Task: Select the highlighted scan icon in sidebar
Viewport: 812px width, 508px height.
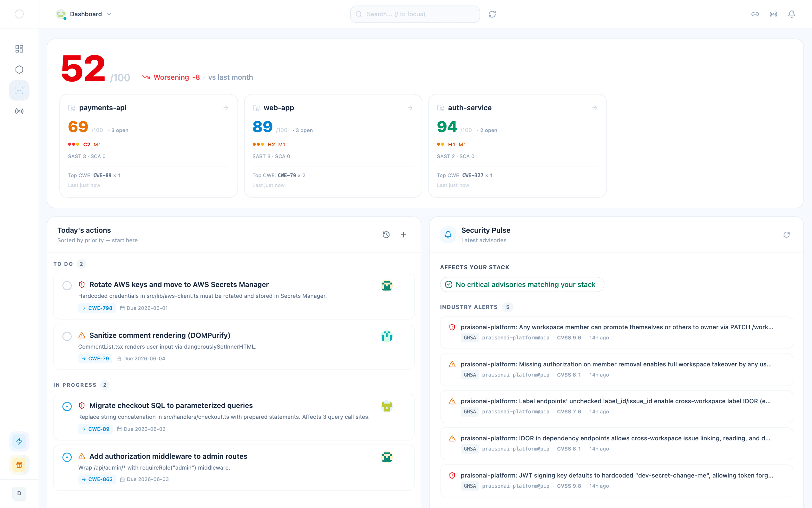Action: point(19,90)
